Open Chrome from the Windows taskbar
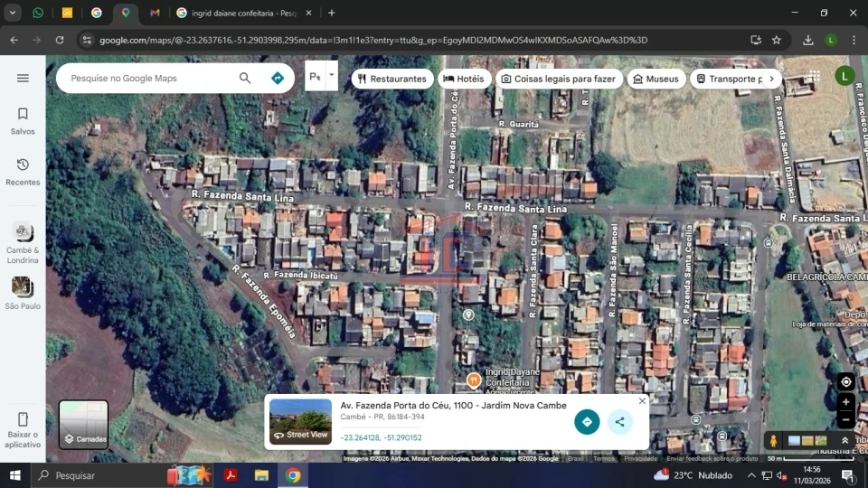Screen dimensions: 868x488 click(293, 475)
